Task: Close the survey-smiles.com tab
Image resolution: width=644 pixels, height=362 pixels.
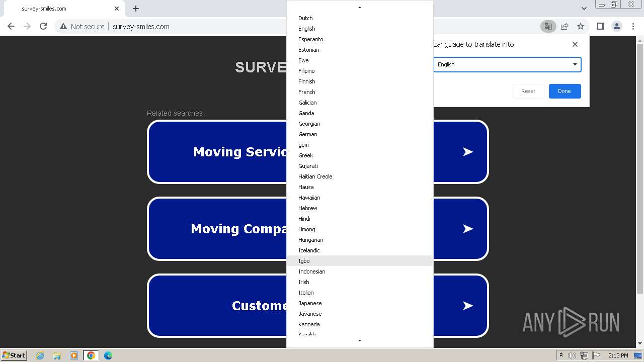Action: (117, 9)
